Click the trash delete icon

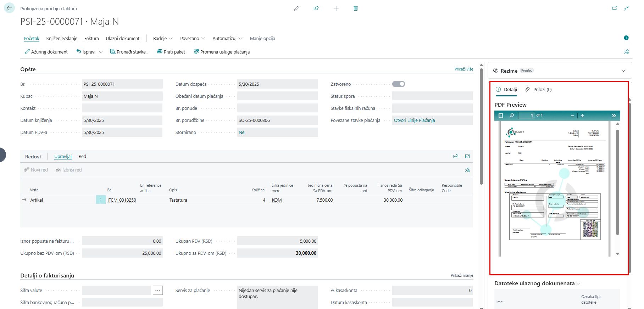tap(355, 8)
